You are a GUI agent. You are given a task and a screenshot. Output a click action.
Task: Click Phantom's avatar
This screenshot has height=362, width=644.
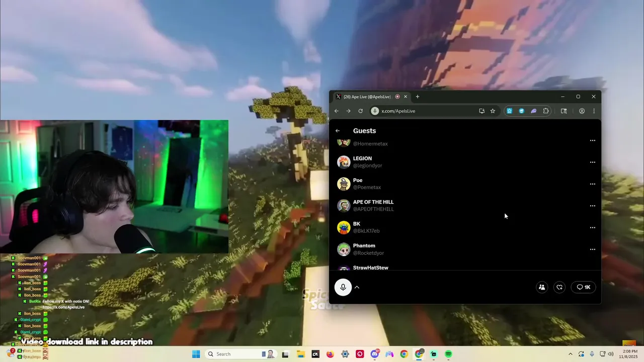click(344, 249)
